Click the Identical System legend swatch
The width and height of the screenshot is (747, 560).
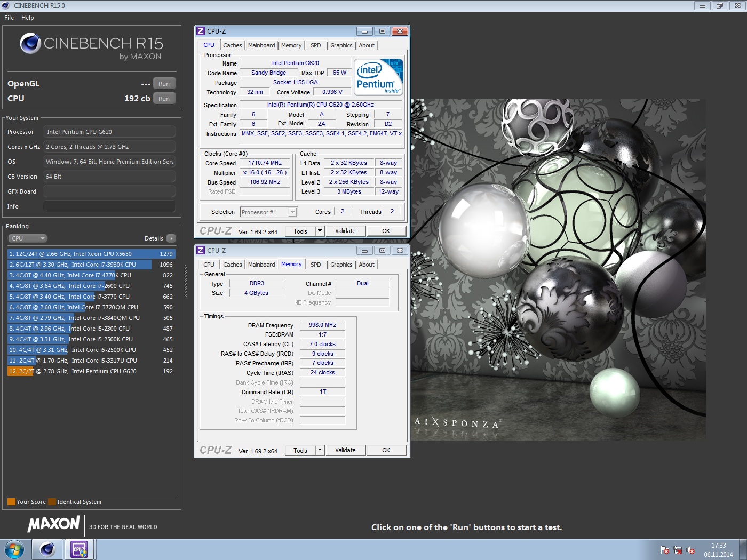point(52,502)
